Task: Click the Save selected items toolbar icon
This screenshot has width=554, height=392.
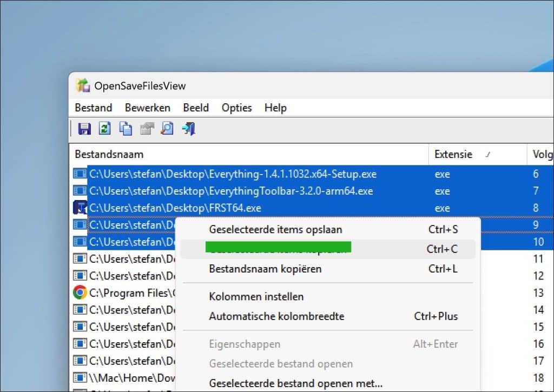Action: (x=84, y=129)
